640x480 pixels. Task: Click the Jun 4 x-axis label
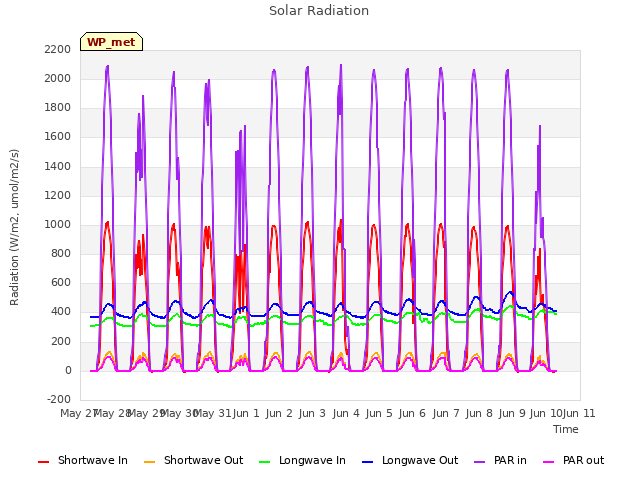click(x=346, y=413)
